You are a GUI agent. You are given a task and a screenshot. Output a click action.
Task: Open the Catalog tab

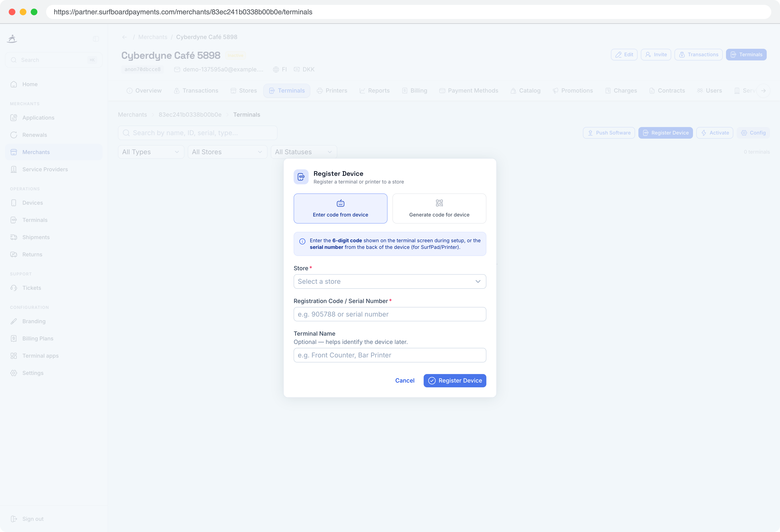(526, 91)
